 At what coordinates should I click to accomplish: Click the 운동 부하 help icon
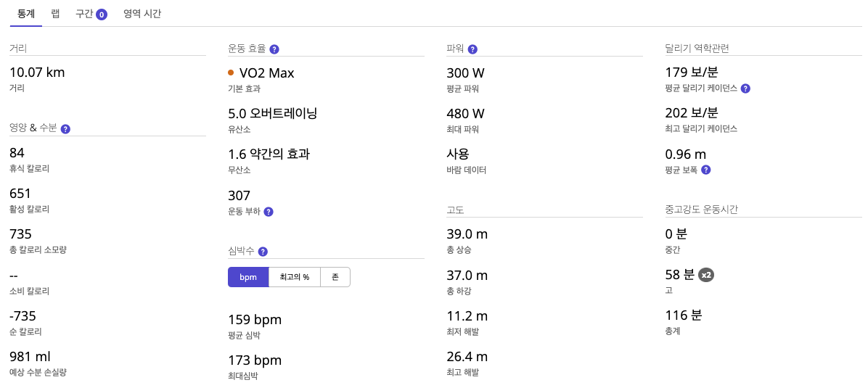click(269, 212)
